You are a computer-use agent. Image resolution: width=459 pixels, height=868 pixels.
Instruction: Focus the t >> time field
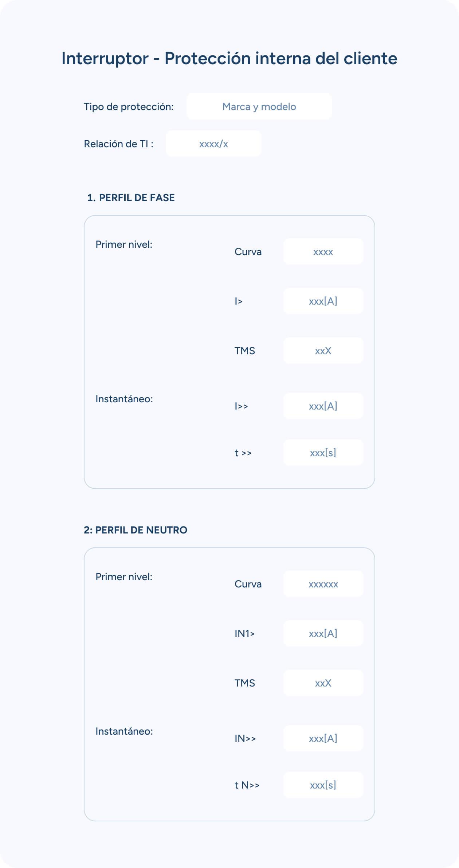coord(323,453)
